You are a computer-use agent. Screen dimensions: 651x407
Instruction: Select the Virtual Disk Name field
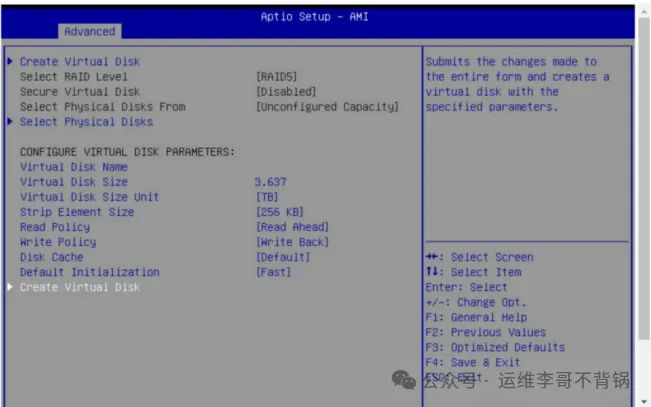74,167
